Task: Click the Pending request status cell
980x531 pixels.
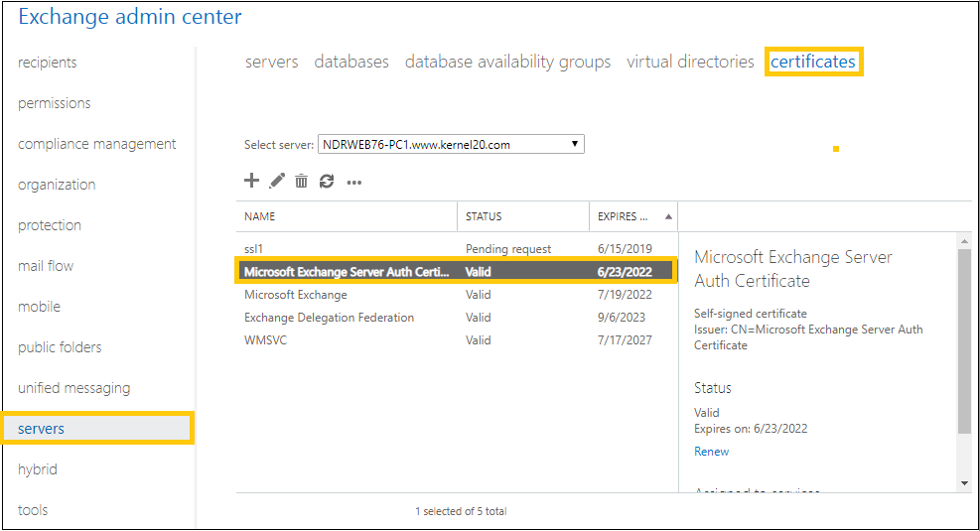Action: point(508,249)
